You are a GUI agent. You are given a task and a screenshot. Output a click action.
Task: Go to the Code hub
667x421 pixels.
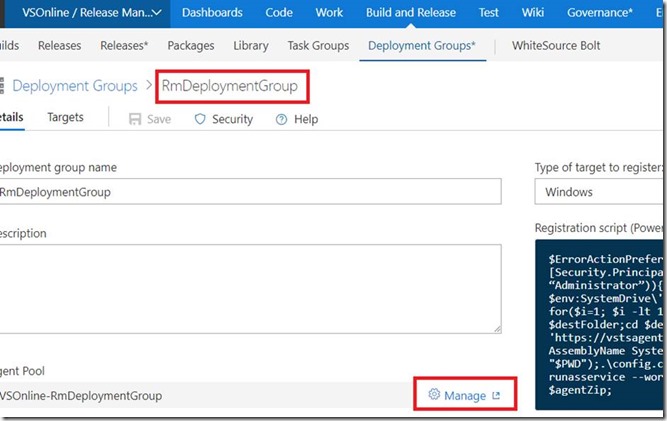pos(279,13)
